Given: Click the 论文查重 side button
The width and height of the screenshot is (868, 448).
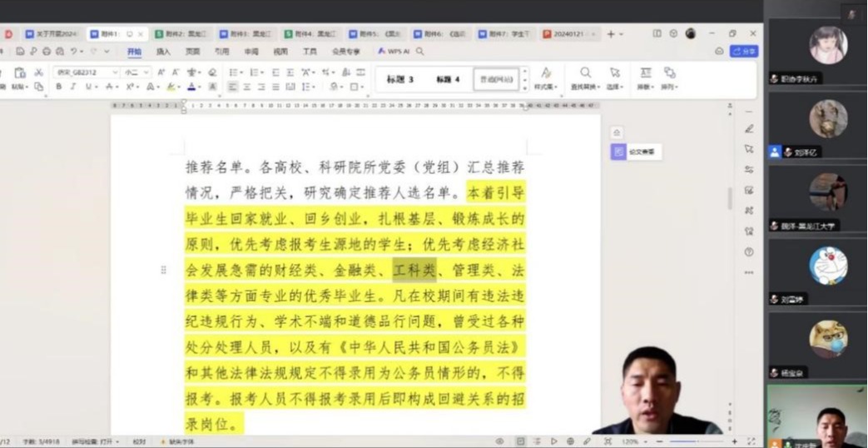Looking at the screenshot, I should pyautogui.click(x=637, y=152).
